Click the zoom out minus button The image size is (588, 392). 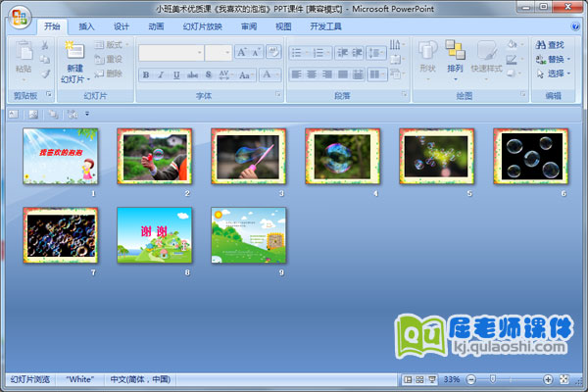[x=468, y=378]
